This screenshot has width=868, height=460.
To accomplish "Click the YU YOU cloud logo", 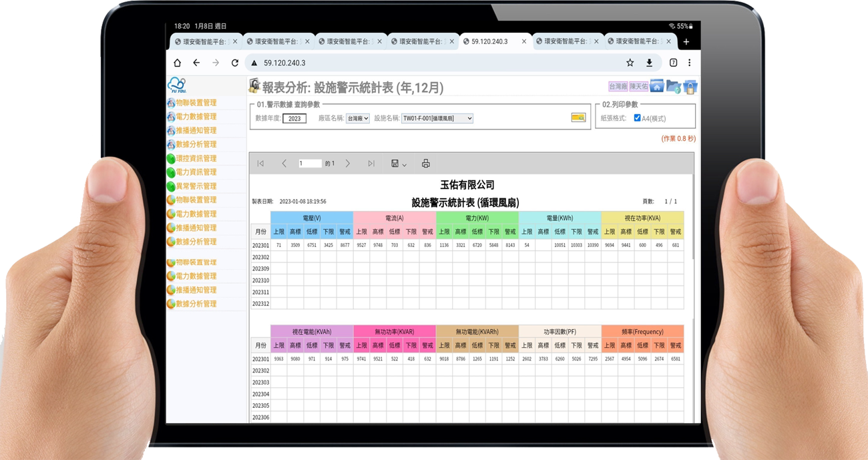I will click(176, 85).
